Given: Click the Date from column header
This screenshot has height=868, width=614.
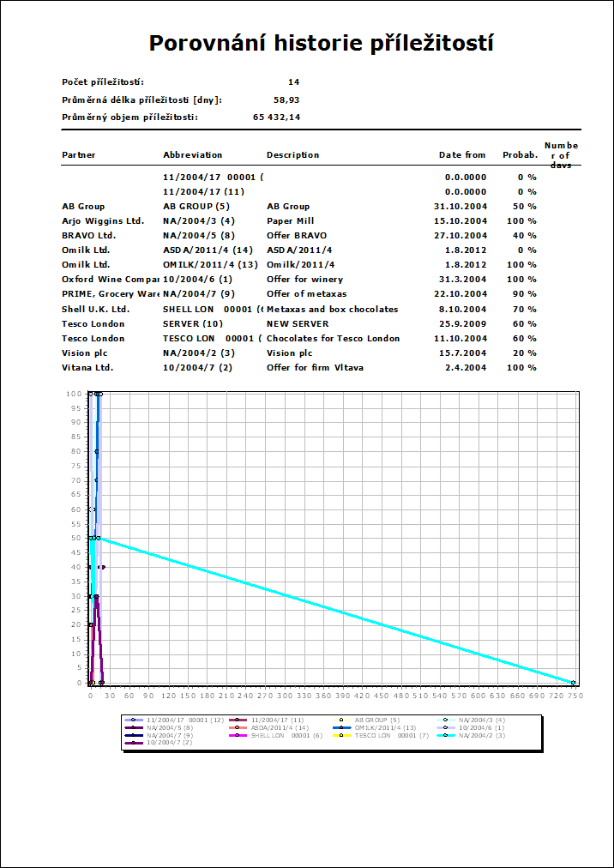Looking at the screenshot, I should 462,155.
